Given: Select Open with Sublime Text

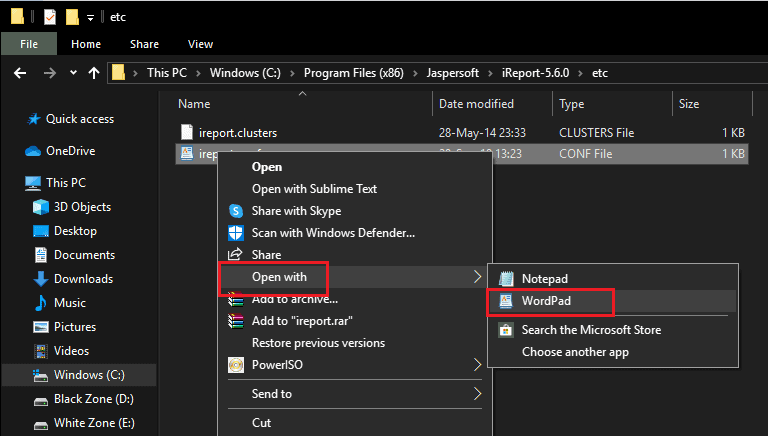Looking at the screenshot, I should [x=314, y=189].
